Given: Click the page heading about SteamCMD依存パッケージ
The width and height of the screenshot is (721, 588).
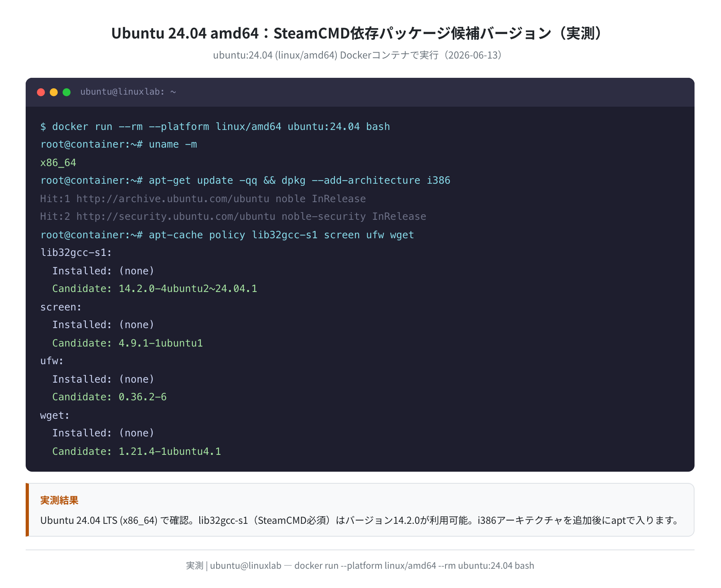Looking at the screenshot, I should [x=360, y=33].
